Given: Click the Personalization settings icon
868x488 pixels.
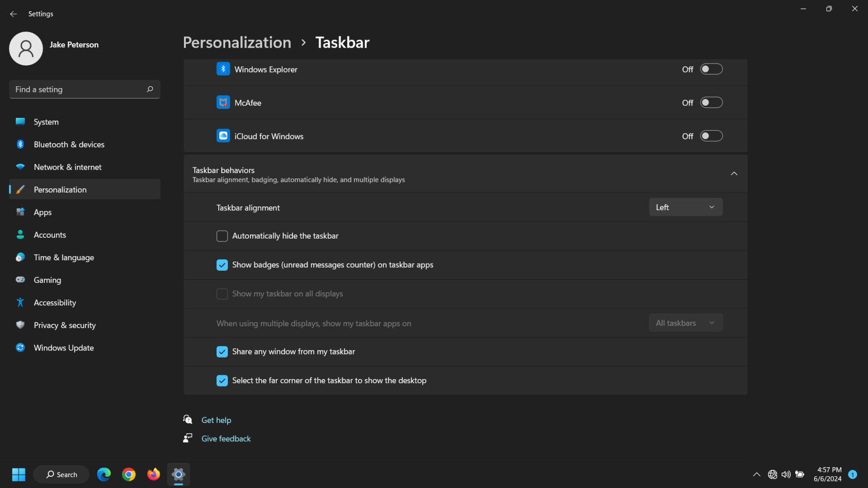Looking at the screenshot, I should click(x=21, y=189).
